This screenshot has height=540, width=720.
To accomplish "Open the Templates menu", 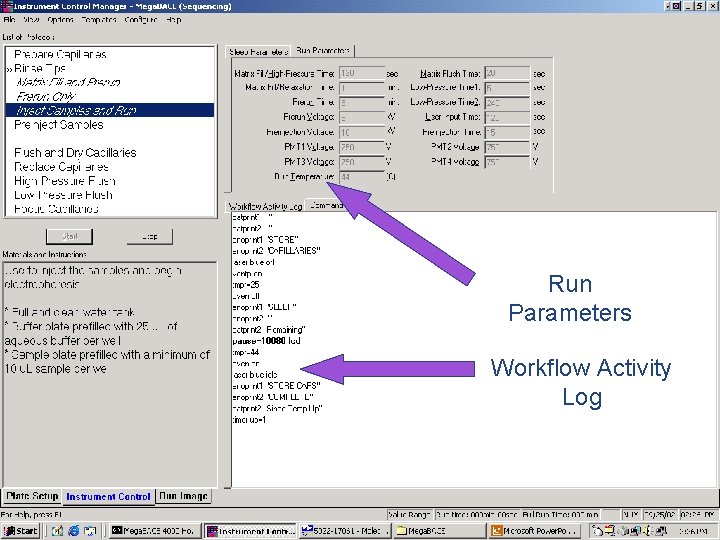I will point(99,20).
